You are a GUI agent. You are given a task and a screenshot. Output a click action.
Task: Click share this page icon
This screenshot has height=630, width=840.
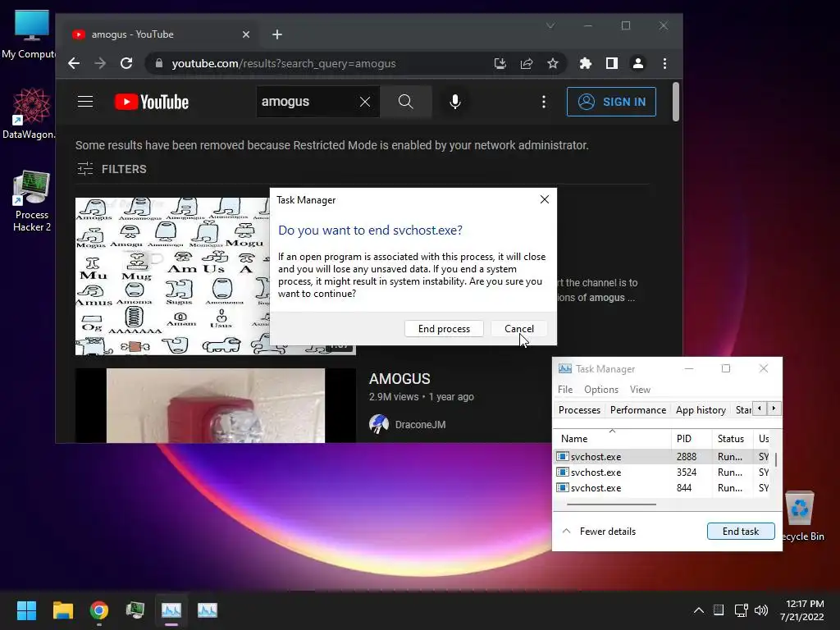point(527,63)
